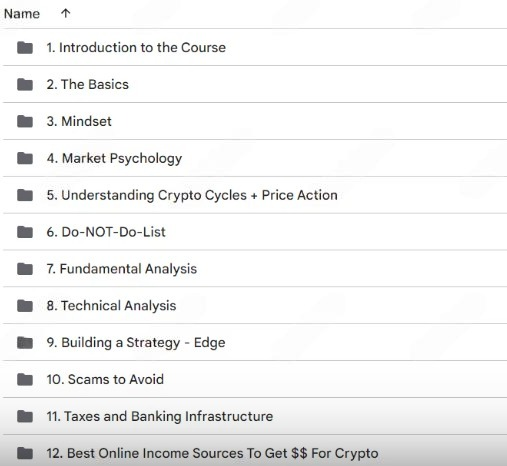Select the Market Psychology folder icon
Viewport: 507px width, 466px height.
pyautogui.click(x=25, y=158)
